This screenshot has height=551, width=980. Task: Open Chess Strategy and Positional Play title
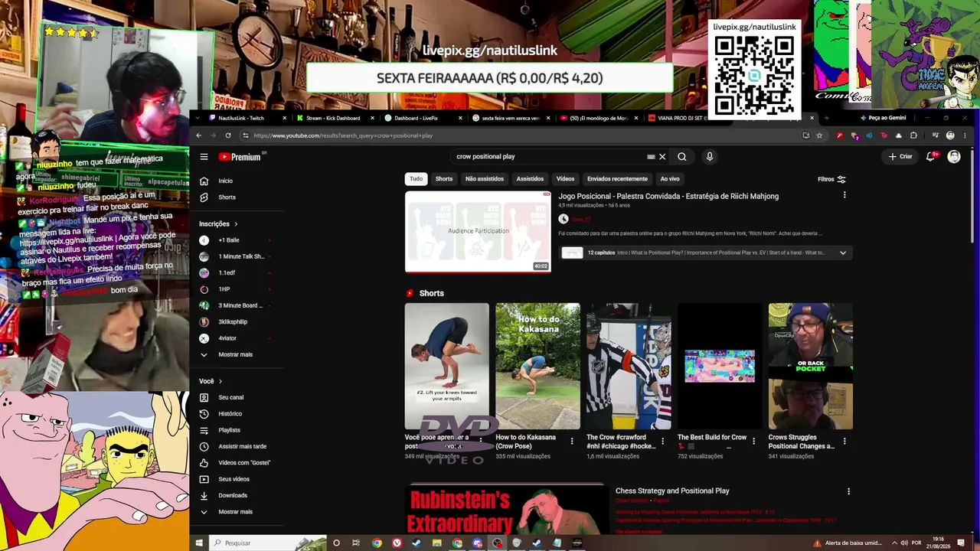point(672,491)
